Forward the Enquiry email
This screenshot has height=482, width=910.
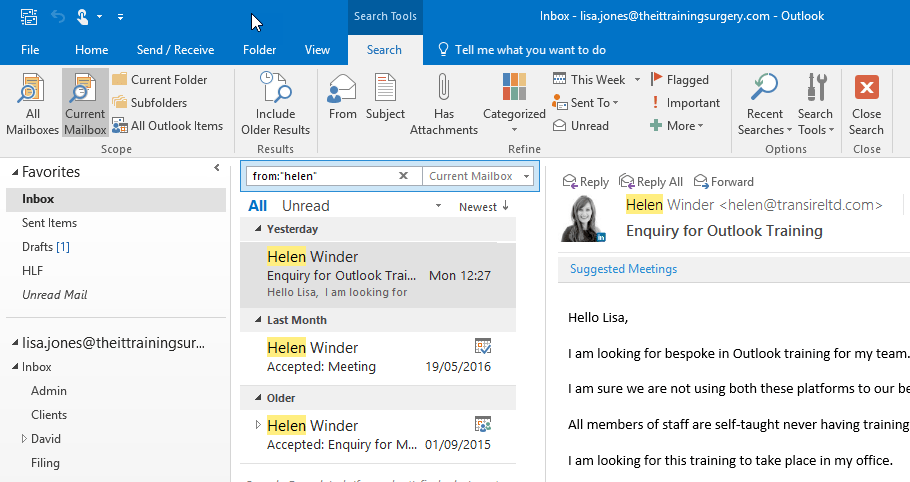[724, 182]
